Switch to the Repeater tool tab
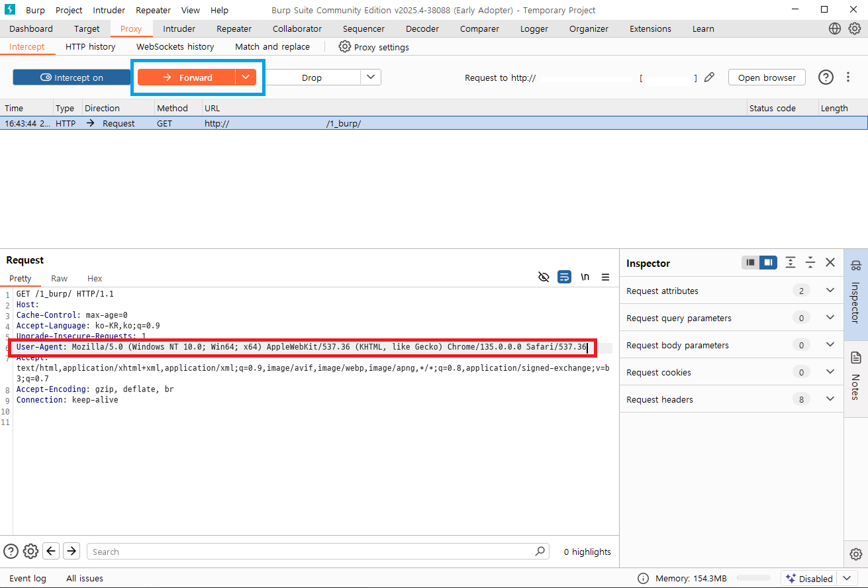Viewport: 868px width, 588px height. (x=234, y=28)
